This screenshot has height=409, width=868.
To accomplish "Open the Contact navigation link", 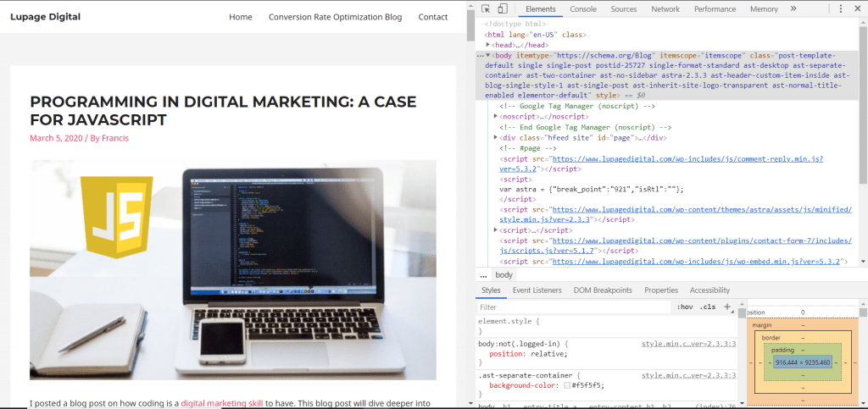I will (x=433, y=17).
